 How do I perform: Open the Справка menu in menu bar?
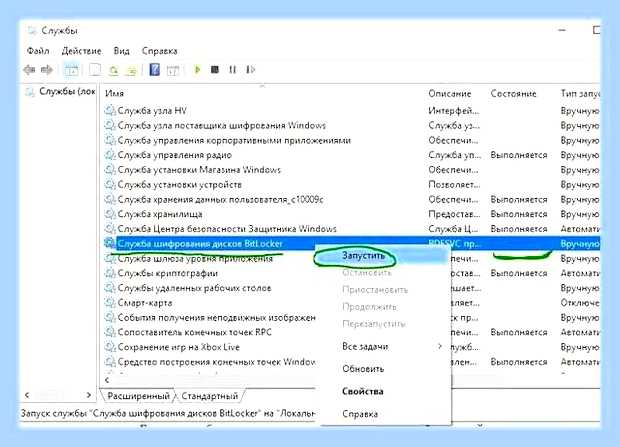(x=159, y=51)
